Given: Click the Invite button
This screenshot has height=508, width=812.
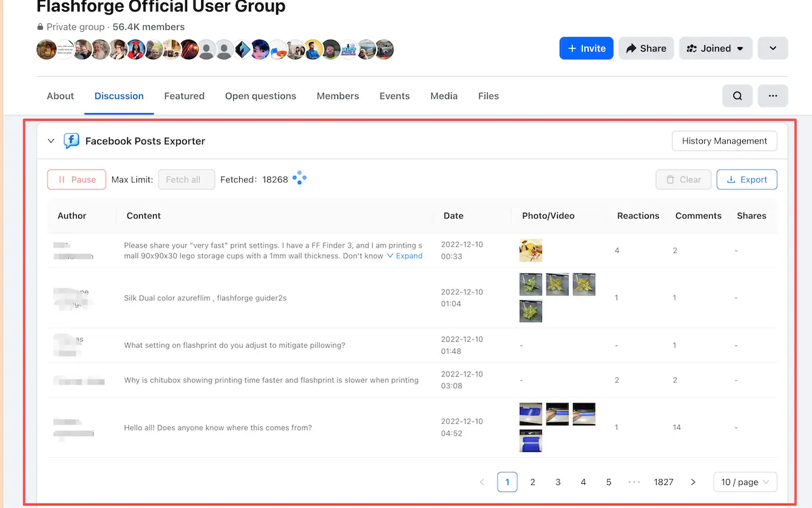Looking at the screenshot, I should click(586, 48).
